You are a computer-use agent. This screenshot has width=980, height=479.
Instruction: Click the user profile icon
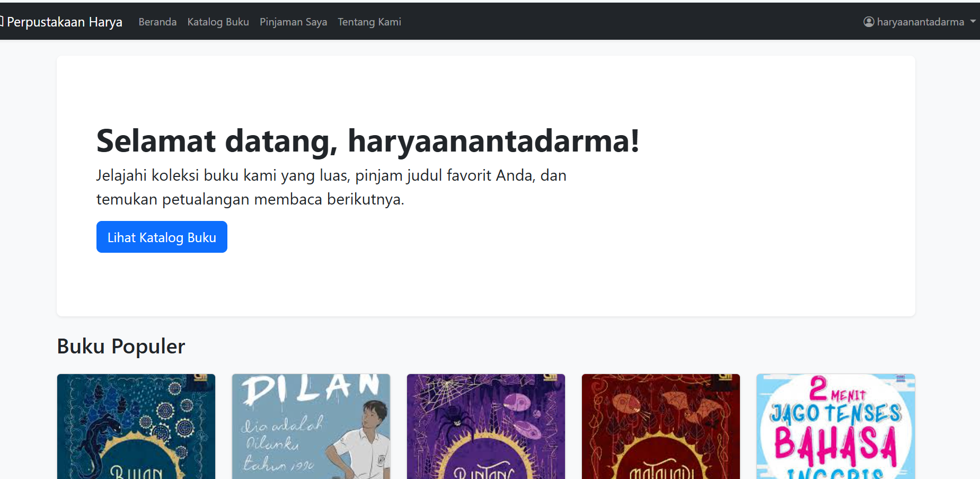pyautogui.click(x=869, y=22)
